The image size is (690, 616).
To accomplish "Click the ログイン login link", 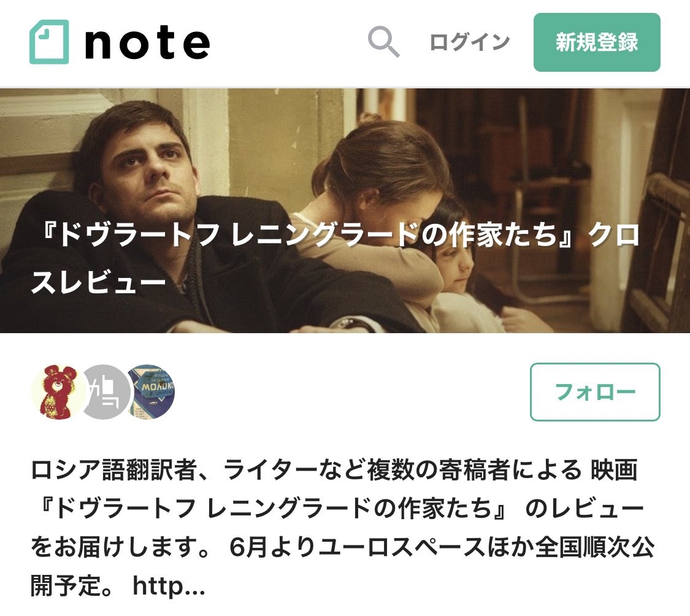I will pos(469,42).
